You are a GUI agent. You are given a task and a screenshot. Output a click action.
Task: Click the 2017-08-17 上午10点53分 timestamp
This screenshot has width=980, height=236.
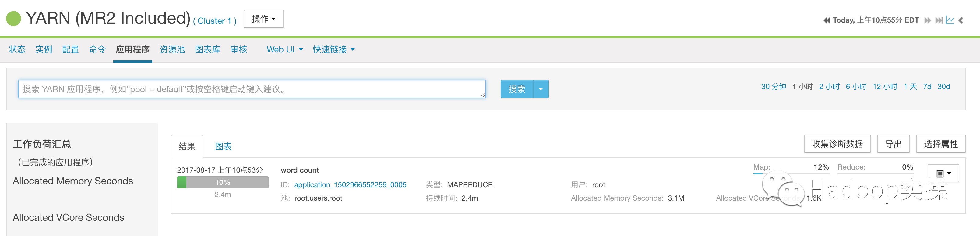pos(220,170)
